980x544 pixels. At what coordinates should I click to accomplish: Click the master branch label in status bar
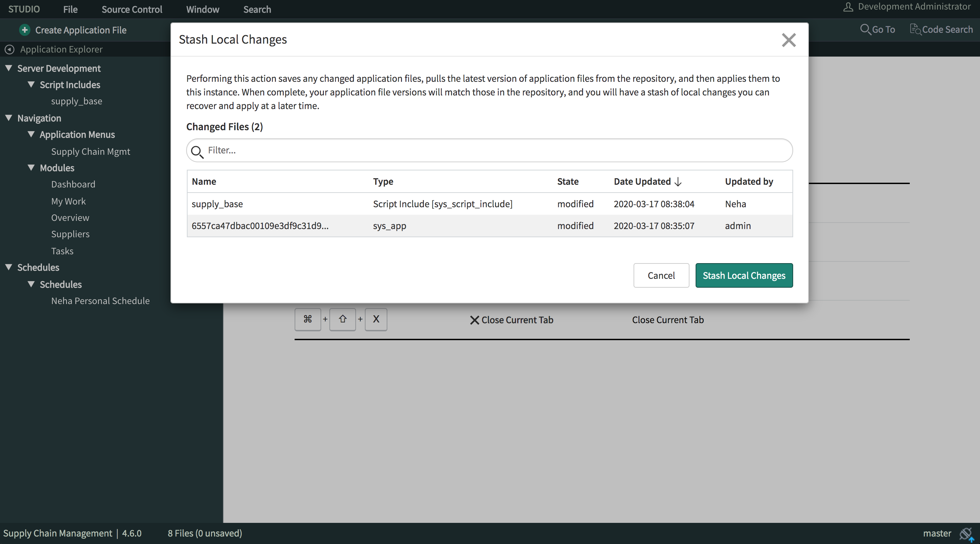(937, 533)
